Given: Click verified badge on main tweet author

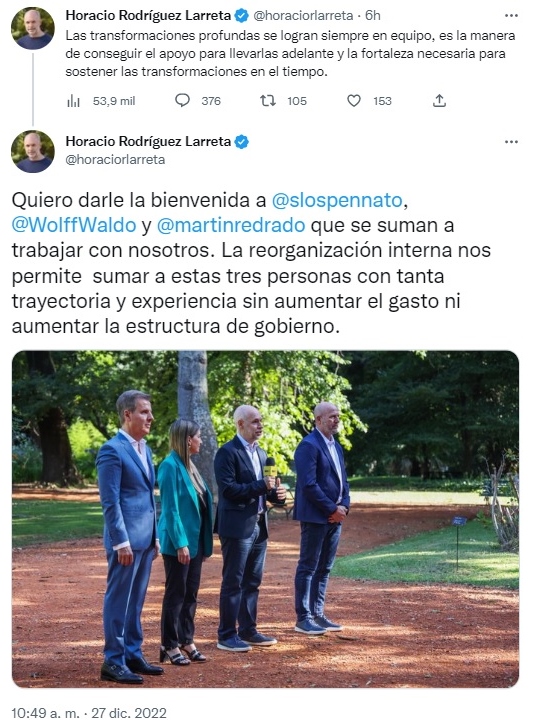Looking at the screenshot, I should click(x=241, y=141).
